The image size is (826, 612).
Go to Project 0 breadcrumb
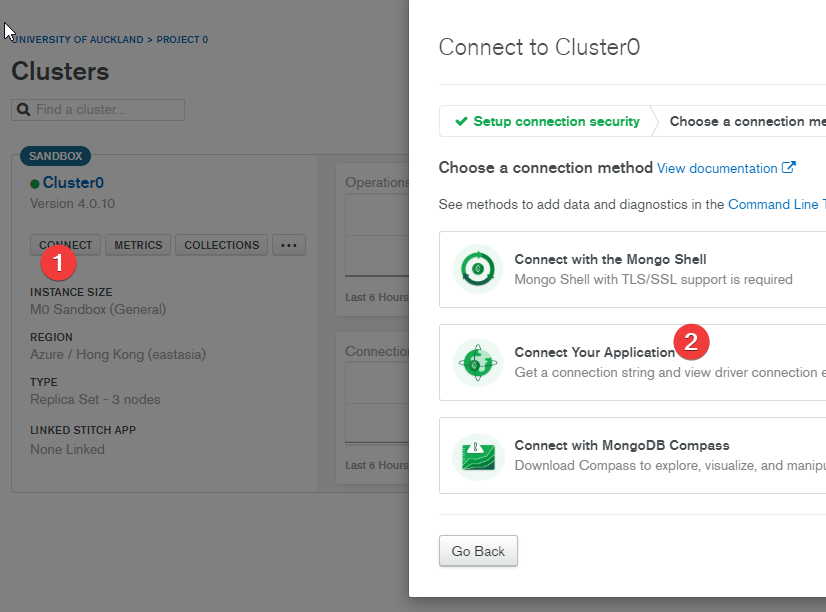pos(182,40)
